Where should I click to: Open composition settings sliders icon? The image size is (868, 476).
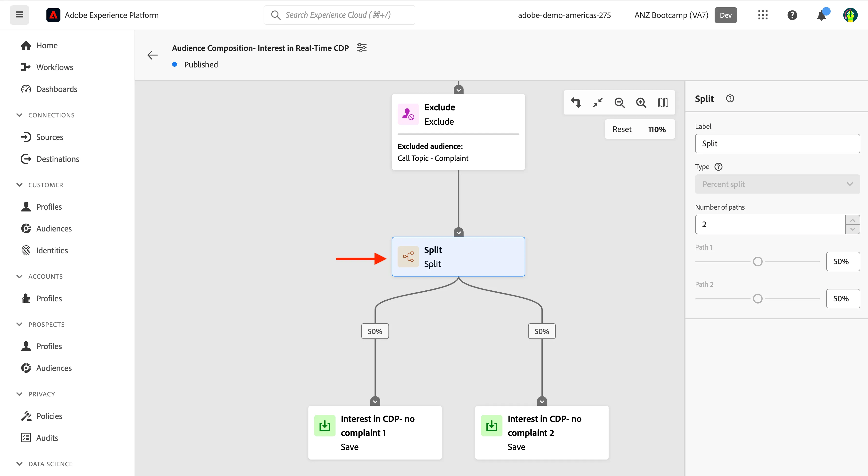pyautogui.click(x=362, y=48)
